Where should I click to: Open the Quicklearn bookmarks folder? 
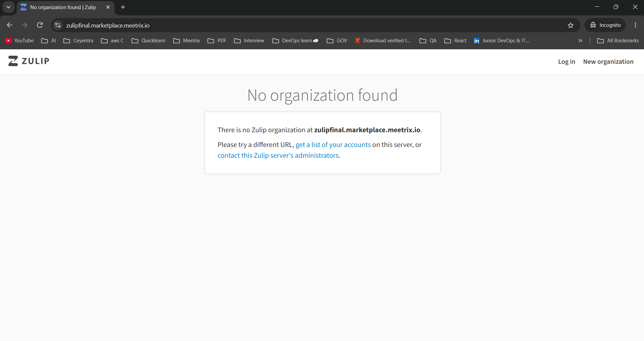pyautogui.click(x=148, y=41)
